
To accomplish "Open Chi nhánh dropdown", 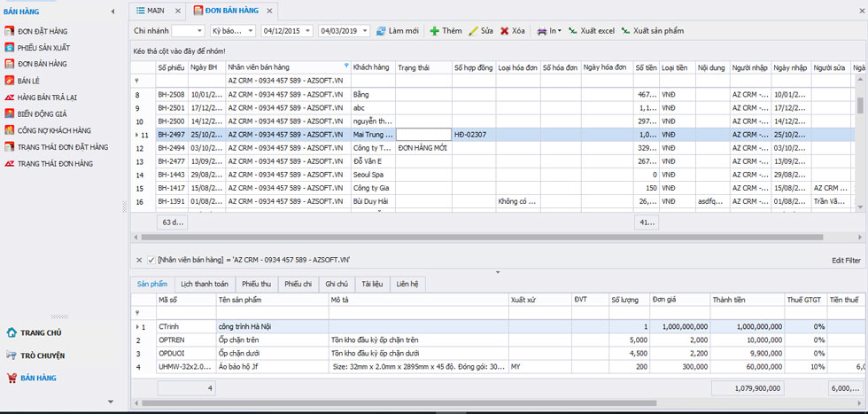I will 200,31.
